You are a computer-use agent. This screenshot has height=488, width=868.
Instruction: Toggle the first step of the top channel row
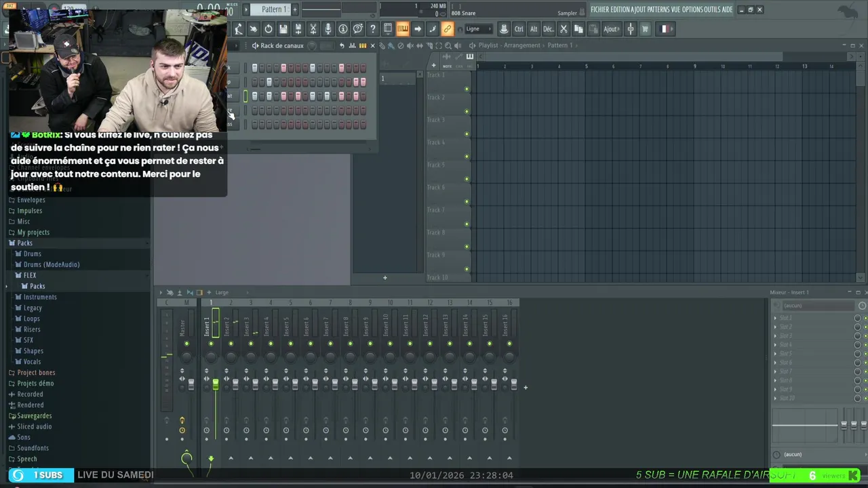tap(254, 68)
